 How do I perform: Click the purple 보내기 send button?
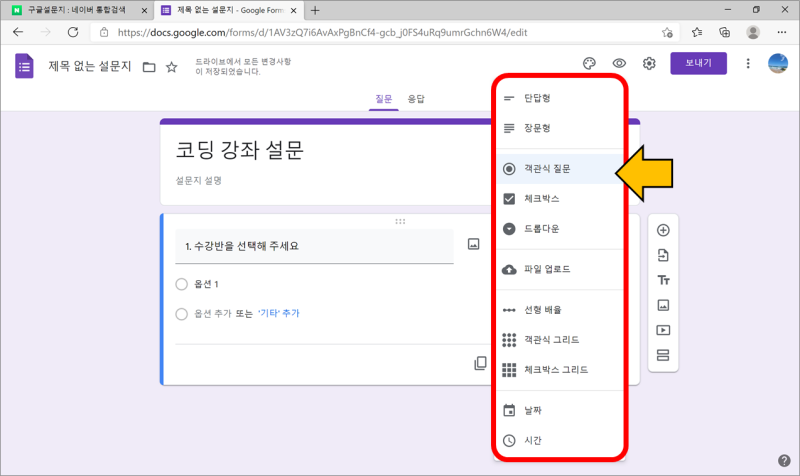click(698, 63)
